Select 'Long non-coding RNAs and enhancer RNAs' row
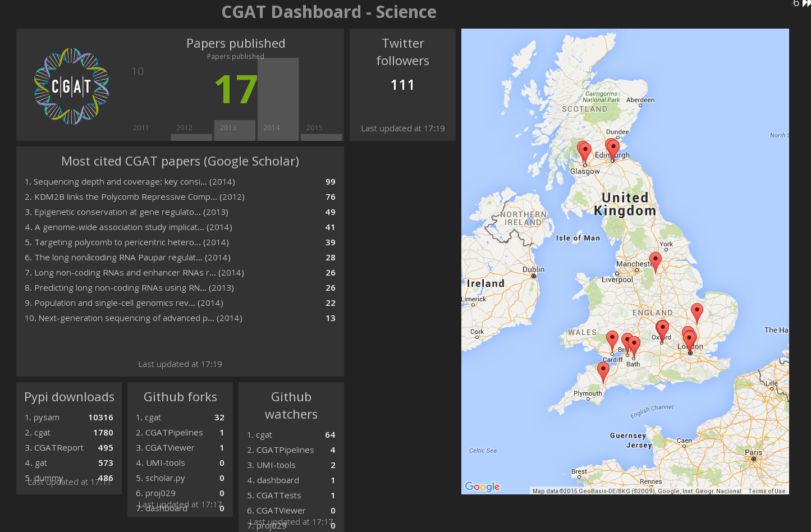Viewport: 811px width, 532px height. (180, 273)
